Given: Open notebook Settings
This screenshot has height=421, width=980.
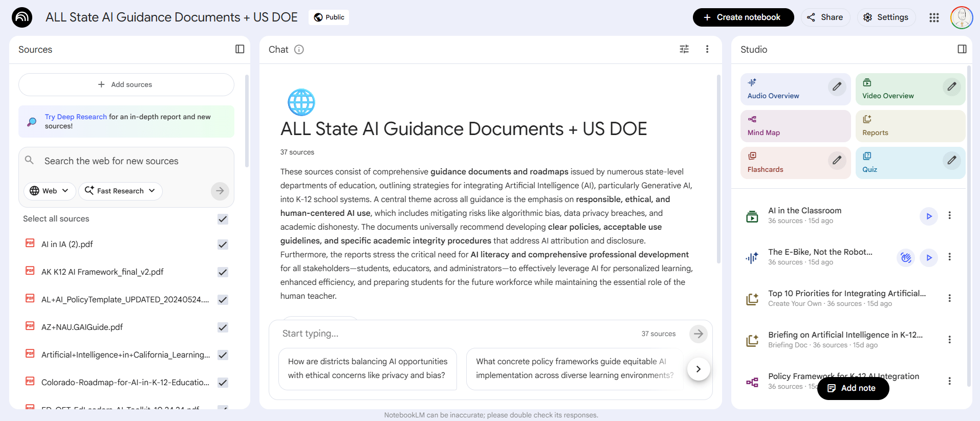Looking at the screenshot, I should [886, 17].
